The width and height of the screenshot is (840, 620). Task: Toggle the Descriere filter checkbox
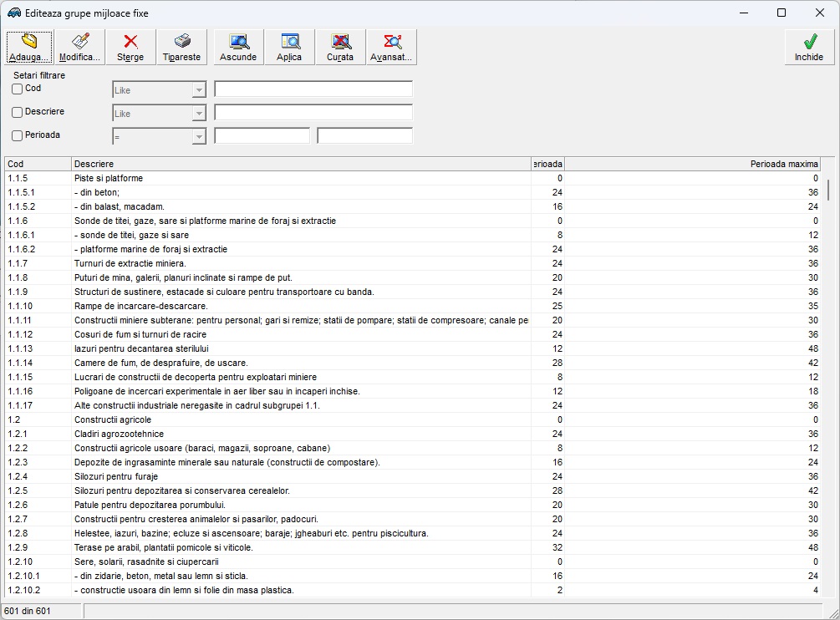18,113
